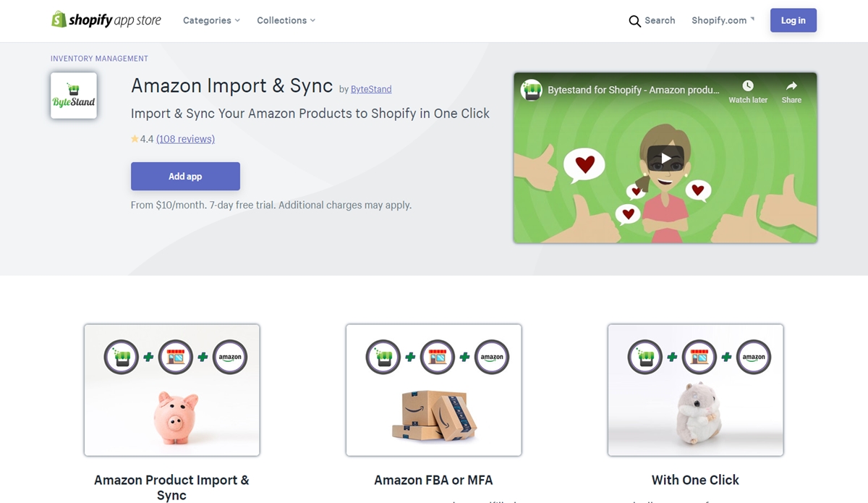Screen dimensions: 868x503
Task: Open the ByteStand developer link
Action: click(x=371, y=89)
